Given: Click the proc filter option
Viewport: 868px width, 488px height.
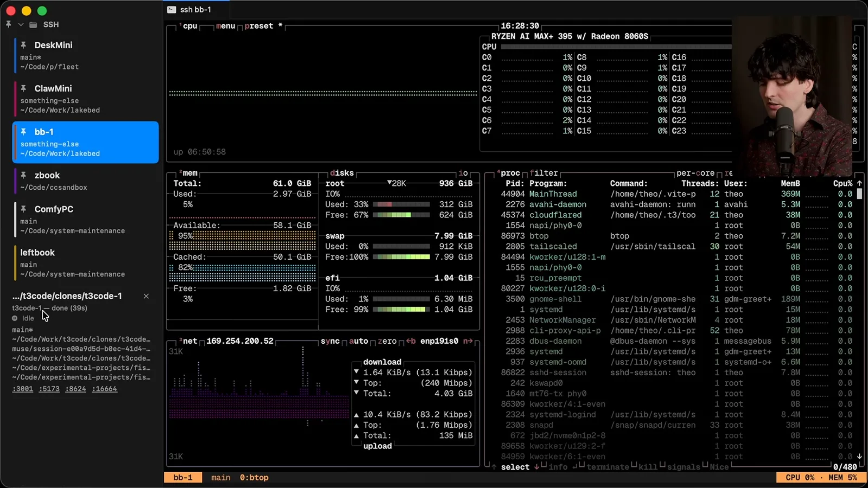Looking at the screenshot, I should 544,173.
